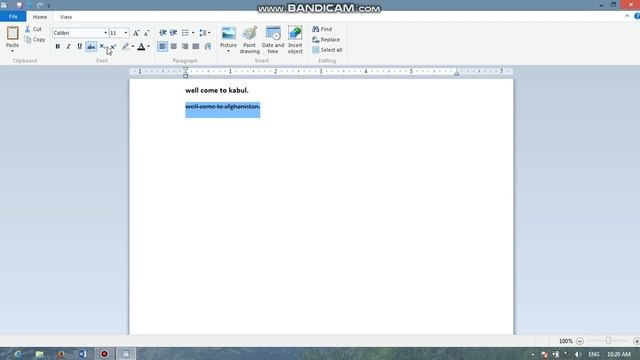
Task: Click Replace in Editing group
Action: pyautogui.click(x=326, y=40)
